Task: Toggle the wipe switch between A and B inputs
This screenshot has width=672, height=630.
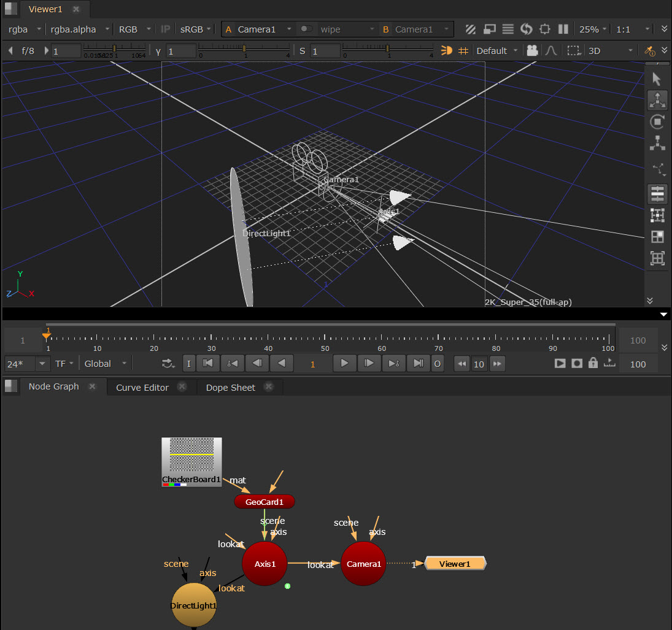Action: 306,29
